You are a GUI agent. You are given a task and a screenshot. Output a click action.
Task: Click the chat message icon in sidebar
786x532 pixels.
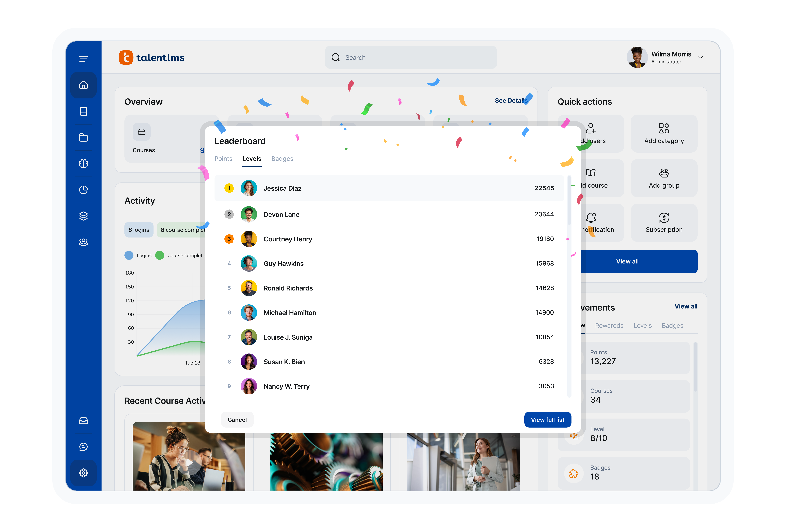83,447
